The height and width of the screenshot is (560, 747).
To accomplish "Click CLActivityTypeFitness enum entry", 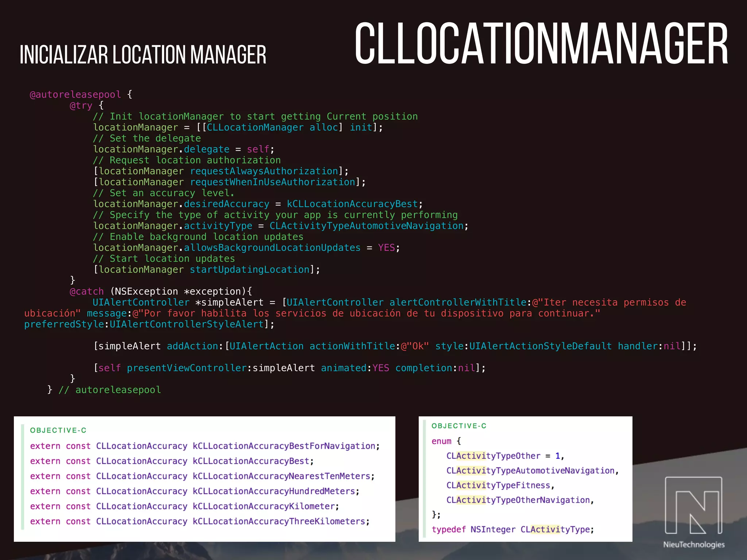I will pyautogui.click(x=498, y=485).
